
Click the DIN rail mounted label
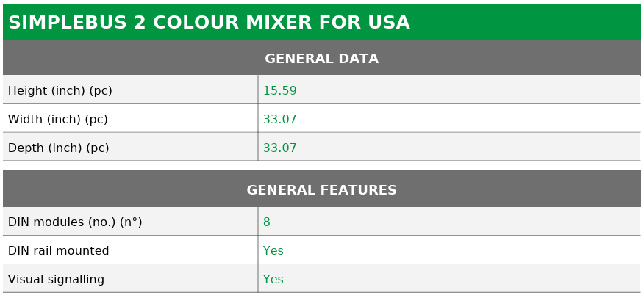click(x=59, y=250)
